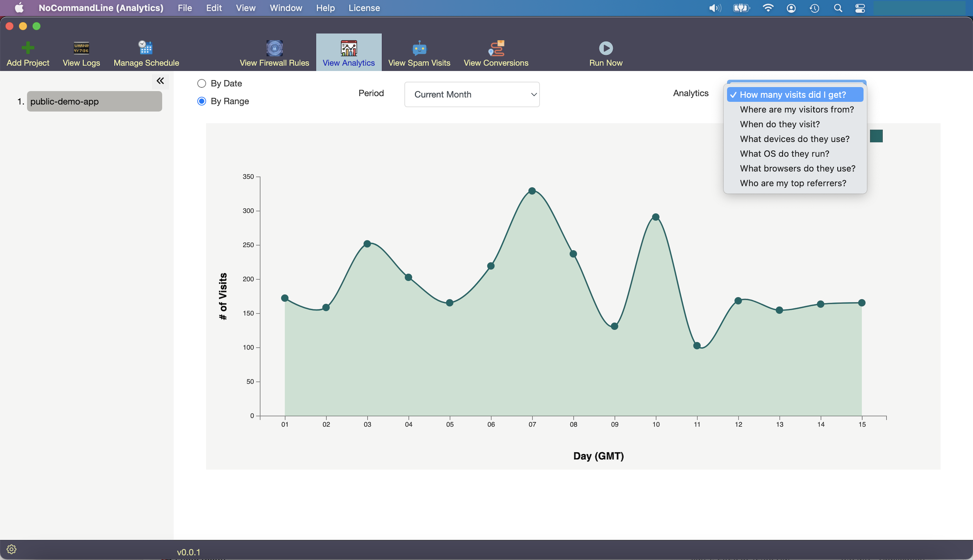This screenshot has width=973, height=560.
Task: Expand the Period Current Month dropdown
Action: click(472, 95)
